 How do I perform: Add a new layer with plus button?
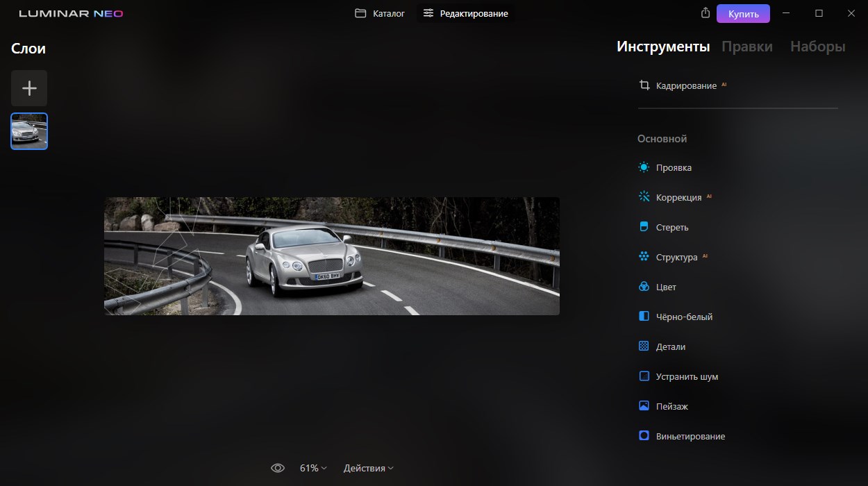[x=29, y=88]
